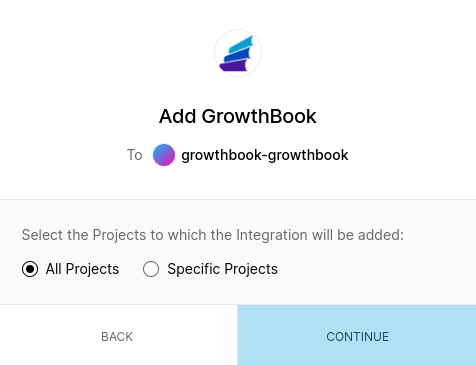Click the word 'Add' in the title

177,116
